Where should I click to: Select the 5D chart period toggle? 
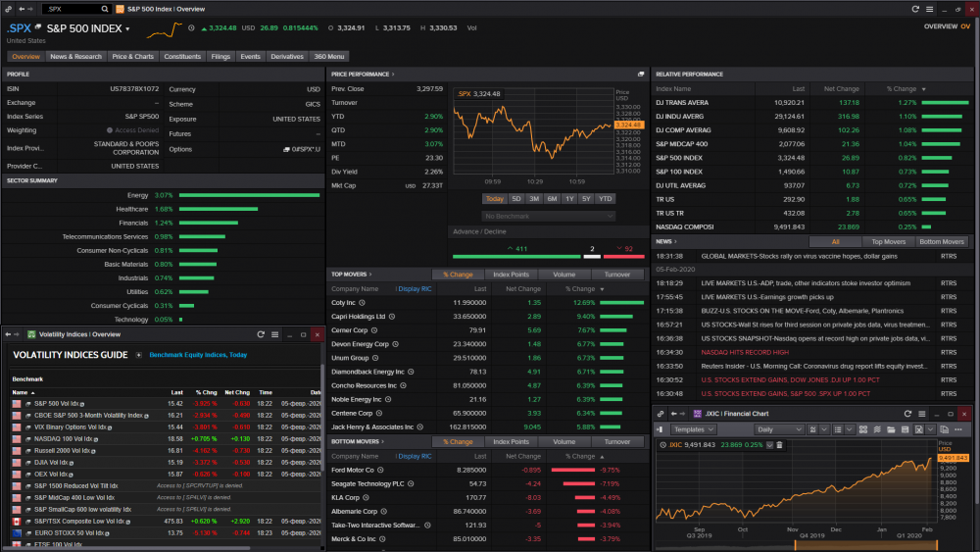[x=516, y=199]
